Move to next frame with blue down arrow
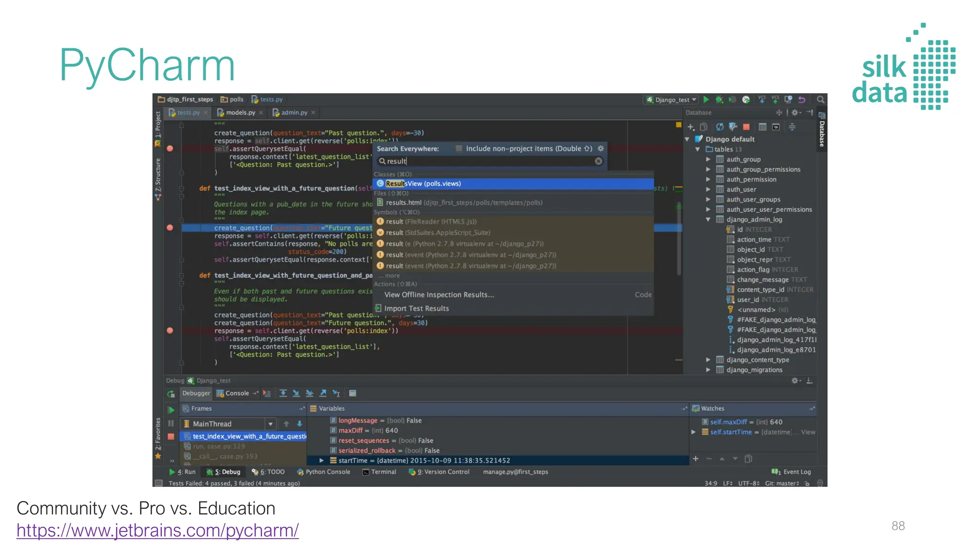Viewport: 980px width, 551px height. 300,424
